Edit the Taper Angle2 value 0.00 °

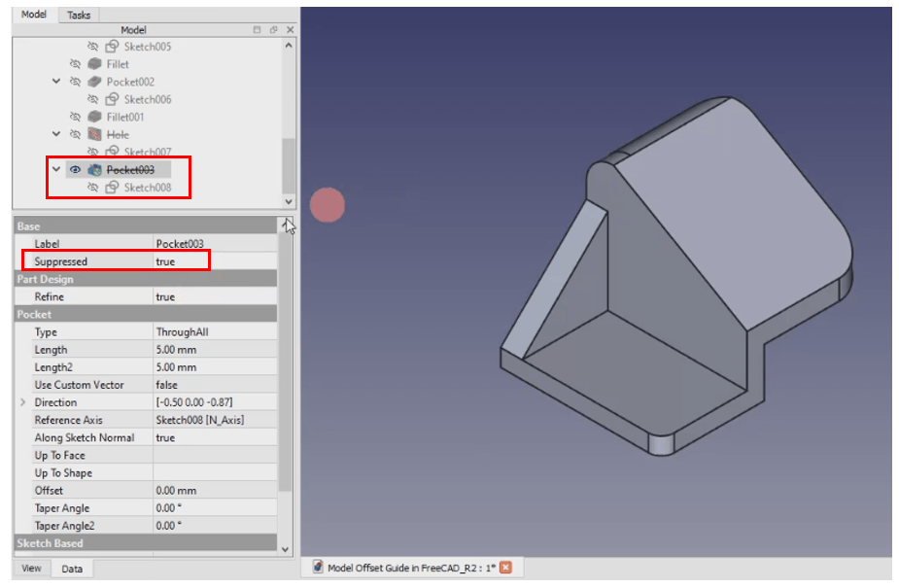[x=215, y=526]
